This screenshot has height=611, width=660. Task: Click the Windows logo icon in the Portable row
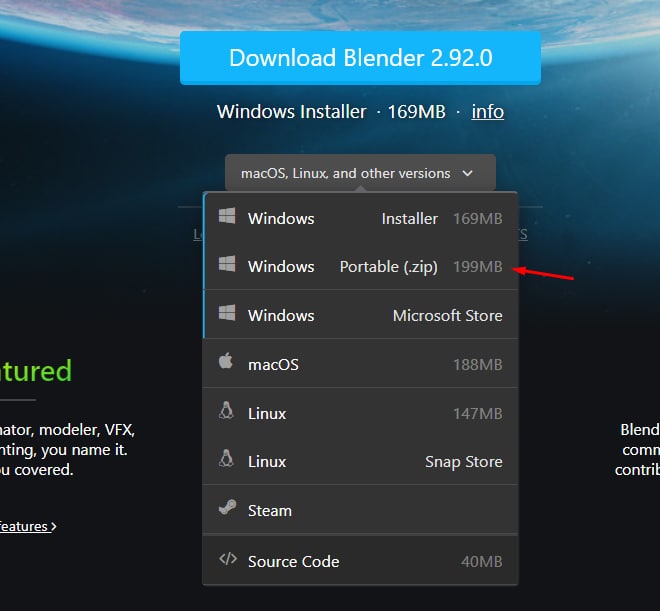coord(227,264)
